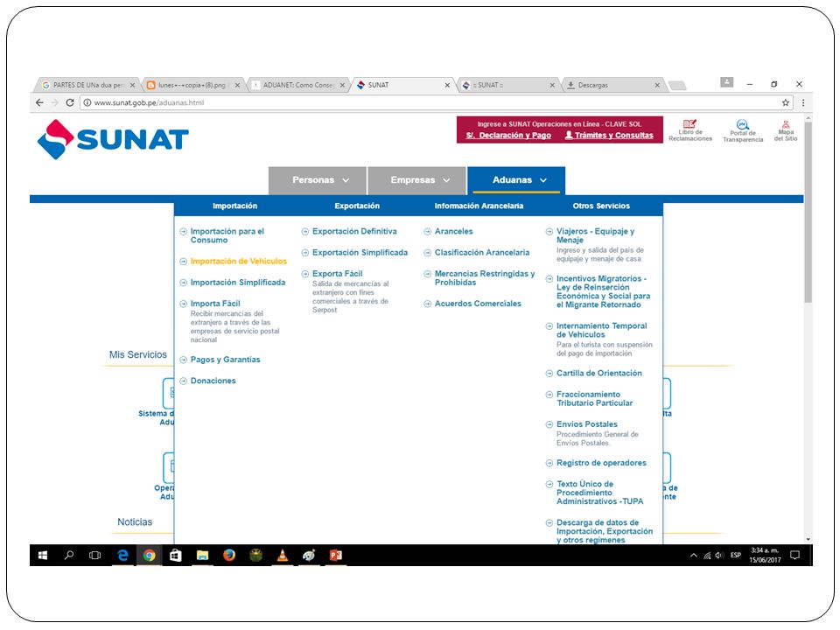Switch to Chrome in the taskbar
This screenshot has width=840, height=630.
(x=150, y=556)
